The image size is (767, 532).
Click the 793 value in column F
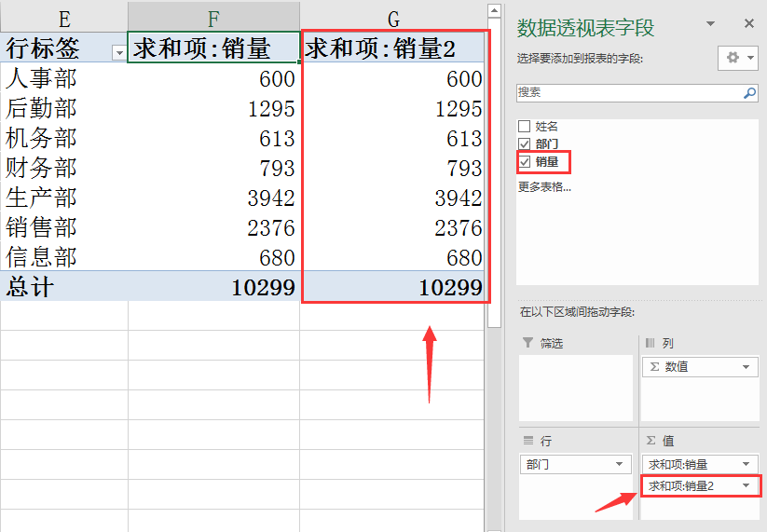tap(277, 169)
